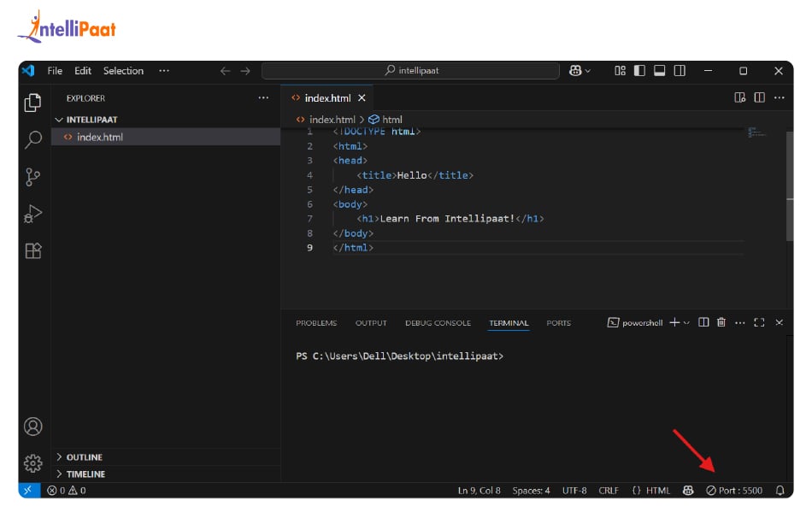Viewport: 812px width, 518px height.
Task: Click UTF-8 encoding in status bar
Action: click(x=574, y=491)
